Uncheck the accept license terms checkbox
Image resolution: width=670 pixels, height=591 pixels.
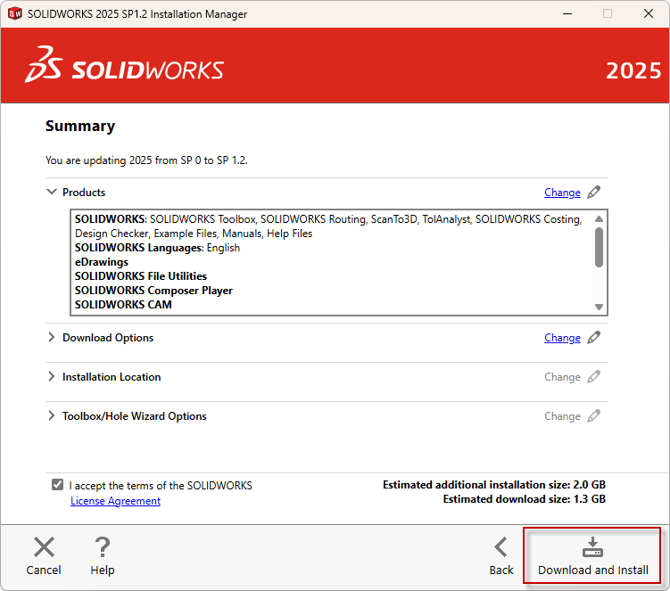[x=57, y=485]
